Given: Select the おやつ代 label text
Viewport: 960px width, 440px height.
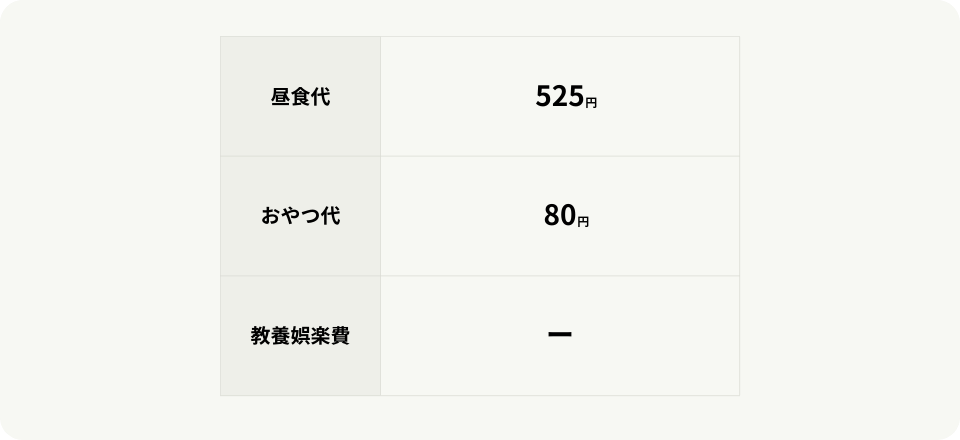Looking at the screenshot, I should 300,216.
